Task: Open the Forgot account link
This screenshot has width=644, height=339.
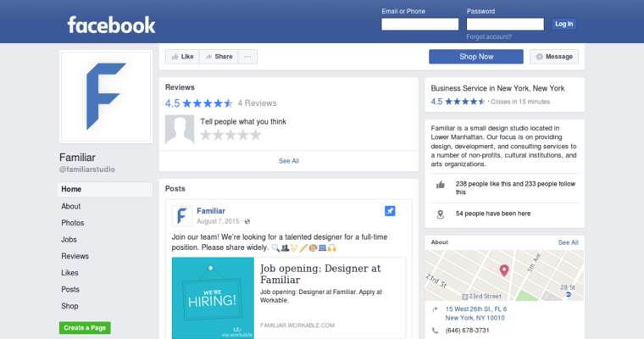Action: (489, 37)
